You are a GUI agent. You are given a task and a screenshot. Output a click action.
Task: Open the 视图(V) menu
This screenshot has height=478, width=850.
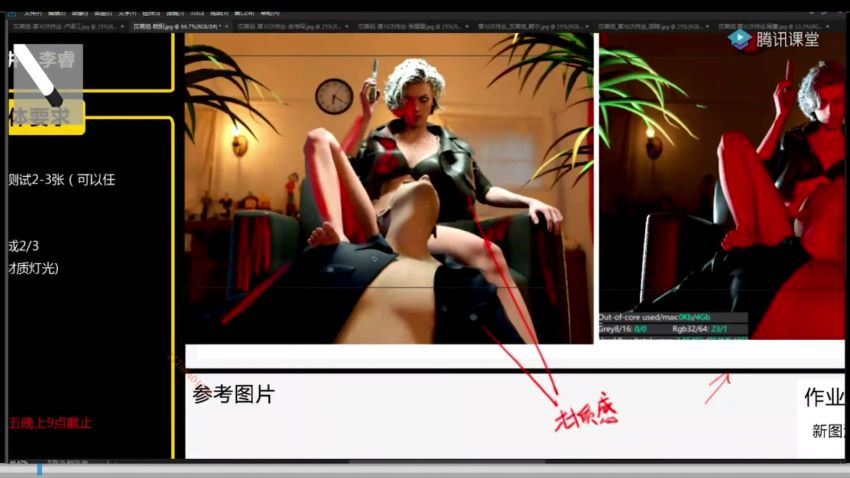(x=219, y=13)
